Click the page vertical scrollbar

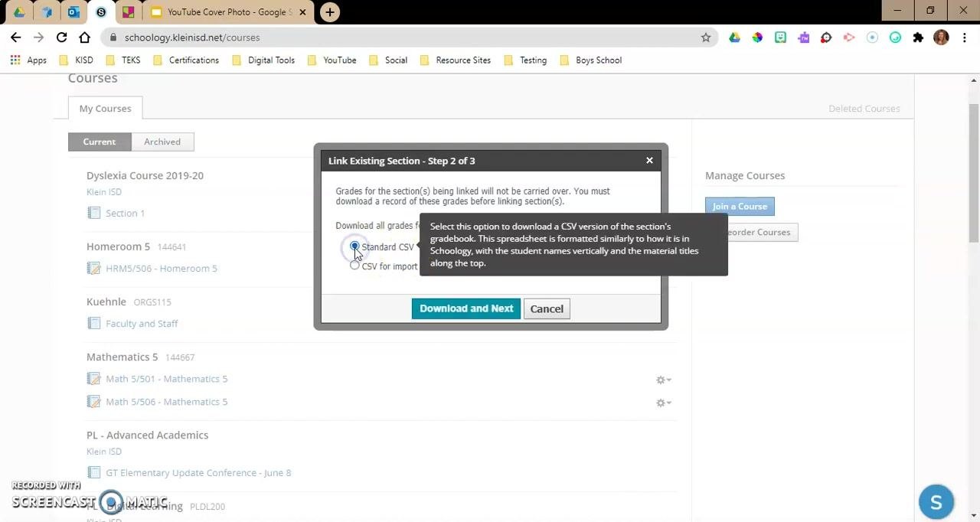point(974,172)
